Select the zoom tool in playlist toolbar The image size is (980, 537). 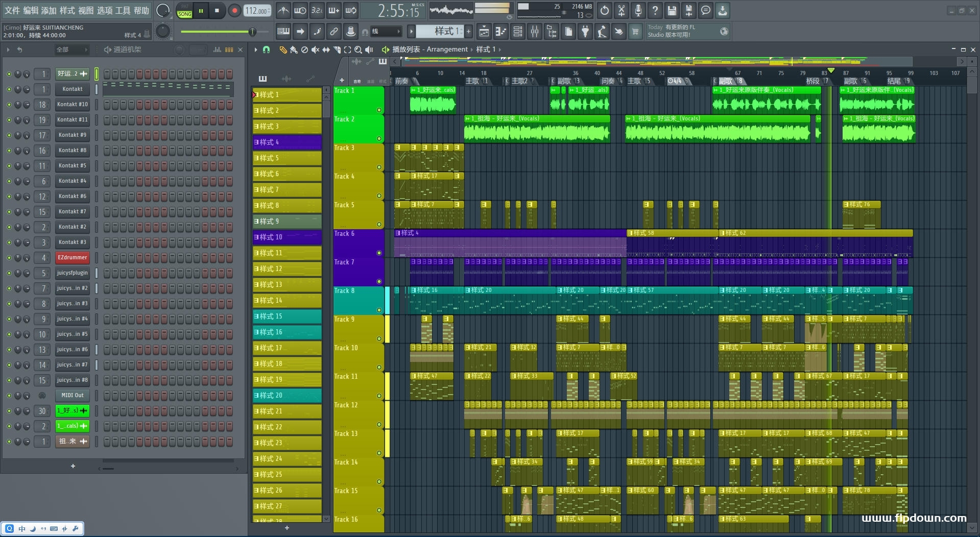358,50
